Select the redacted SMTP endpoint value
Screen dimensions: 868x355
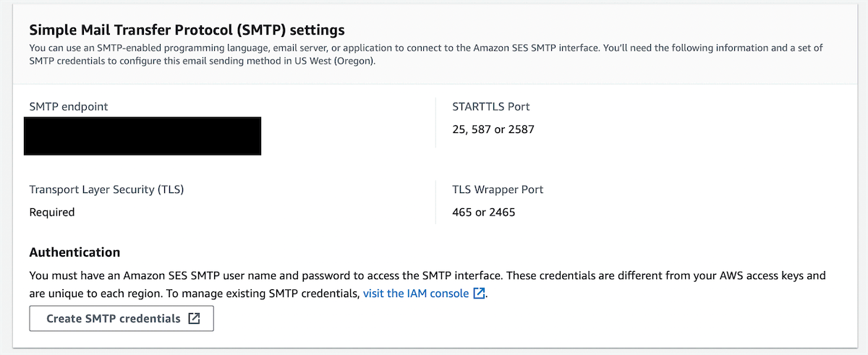click(x=142, y=137)
